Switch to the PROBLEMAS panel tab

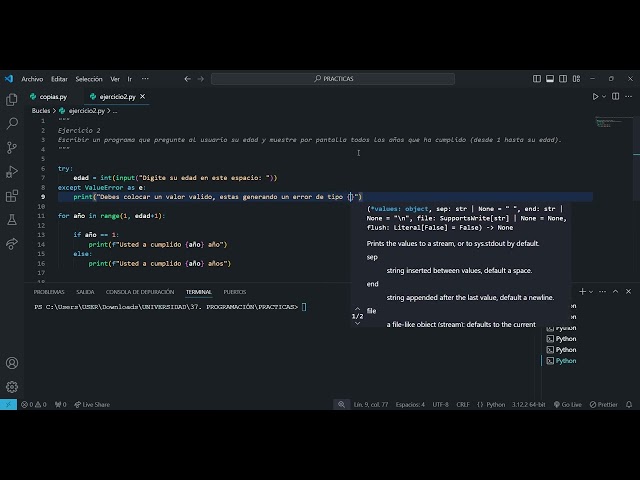49,292
